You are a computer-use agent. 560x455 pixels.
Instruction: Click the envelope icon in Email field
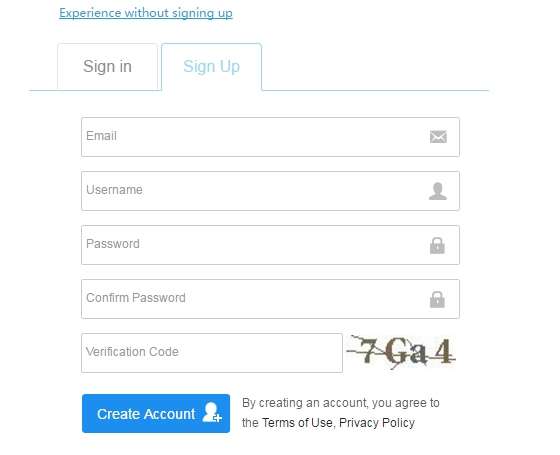tap(438, 137)
